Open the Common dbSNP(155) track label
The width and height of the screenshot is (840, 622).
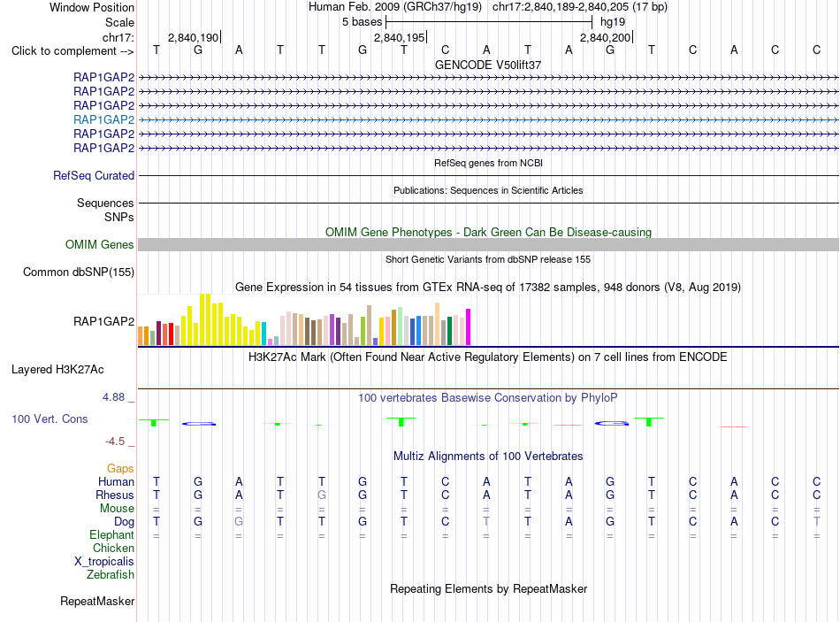click(x=78, y=272)
